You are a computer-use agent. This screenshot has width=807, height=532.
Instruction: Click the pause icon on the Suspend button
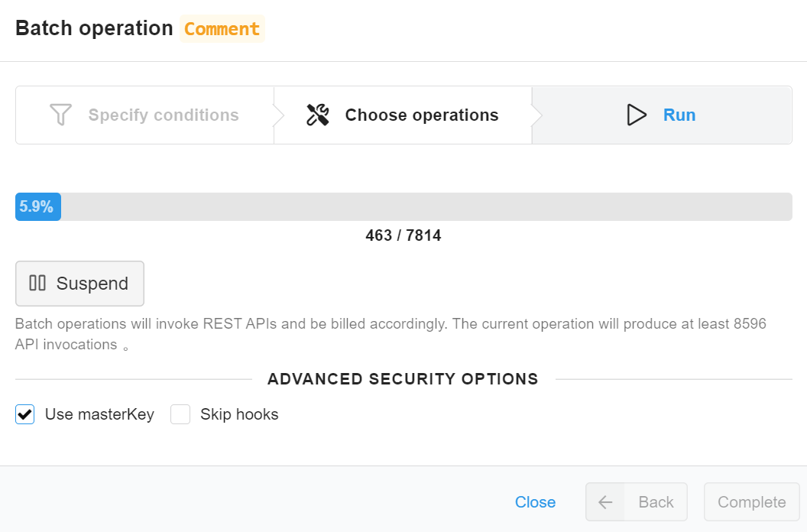tap(37, 284)
